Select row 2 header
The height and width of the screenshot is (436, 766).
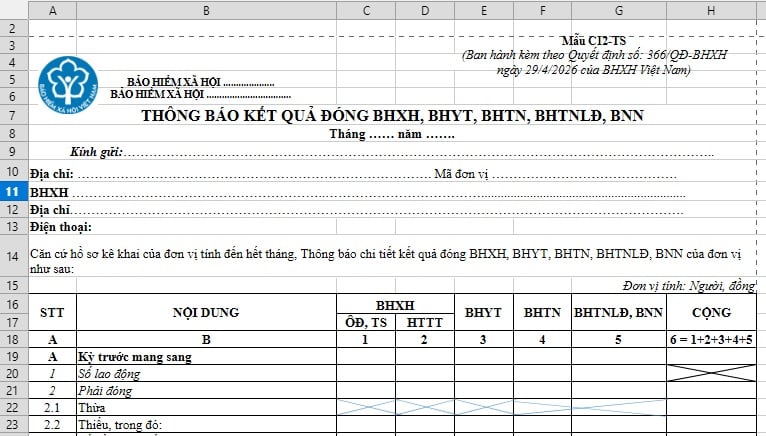pyautogui.click(x=14, y=28)
